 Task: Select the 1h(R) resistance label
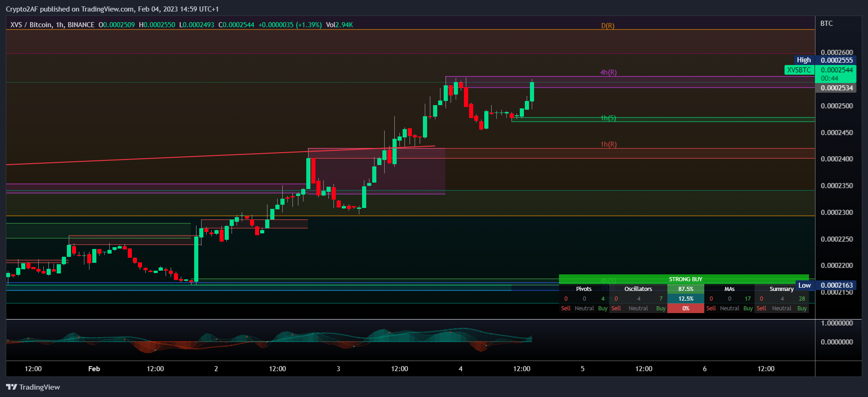(608, 144)
